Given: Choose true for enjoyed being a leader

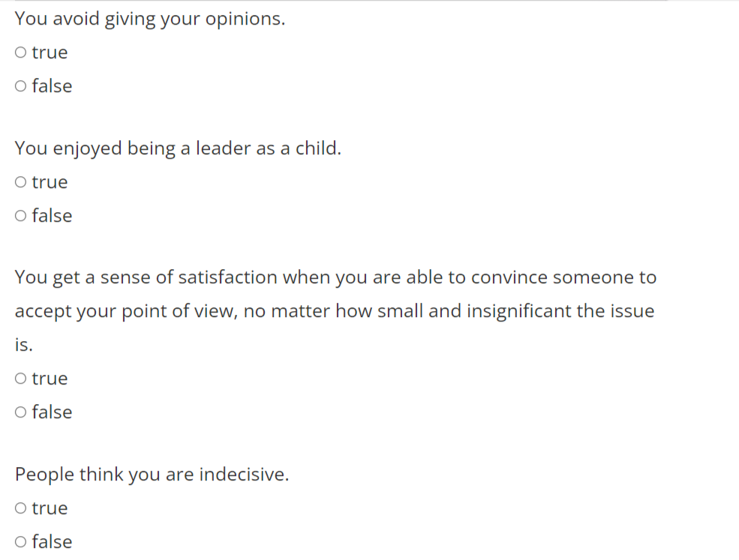Looking at the screenshot, I should [20, 182].
